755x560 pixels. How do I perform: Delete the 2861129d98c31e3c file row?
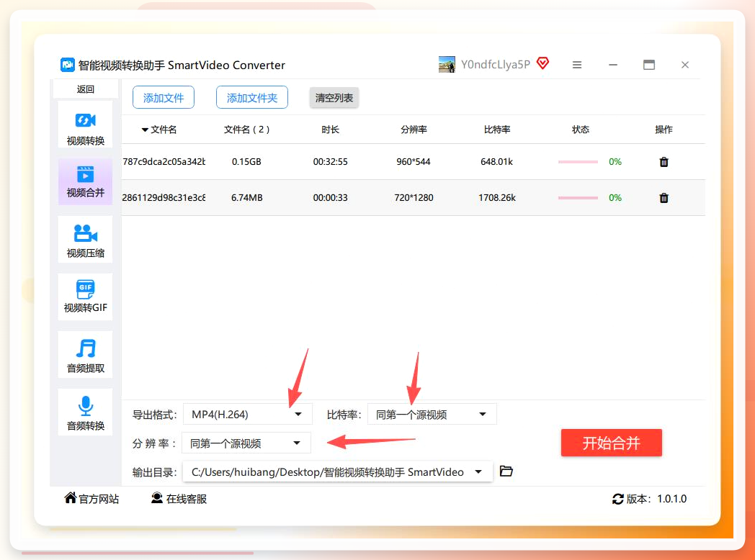point(664,198)
